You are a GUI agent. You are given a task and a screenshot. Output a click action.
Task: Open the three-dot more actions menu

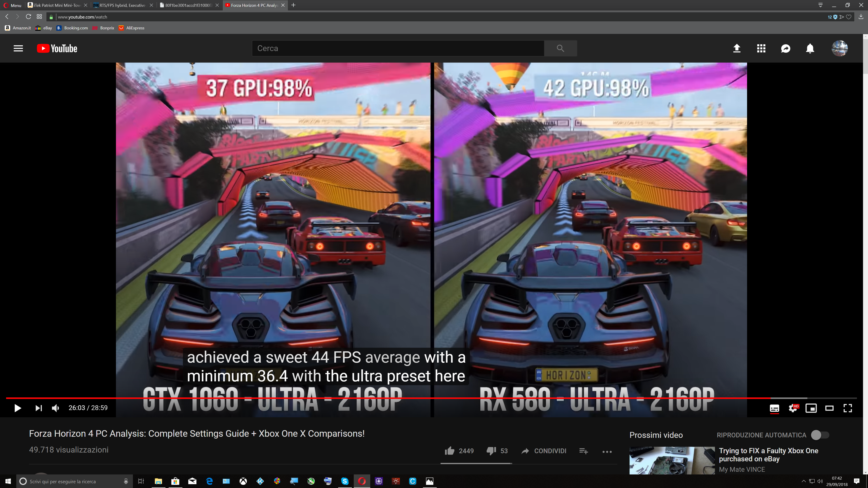click(x=607, y=452)
